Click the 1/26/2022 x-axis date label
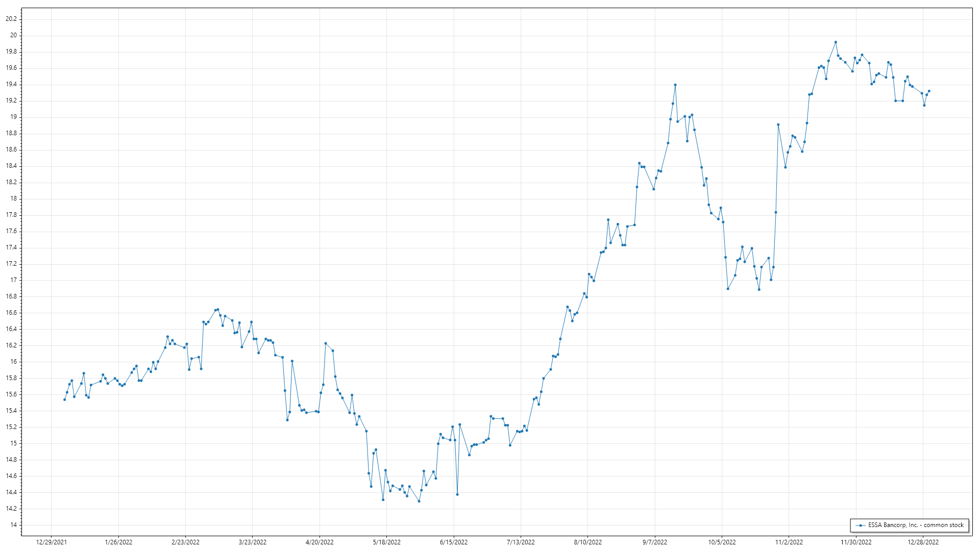The image size is (980, 551). 118,542
